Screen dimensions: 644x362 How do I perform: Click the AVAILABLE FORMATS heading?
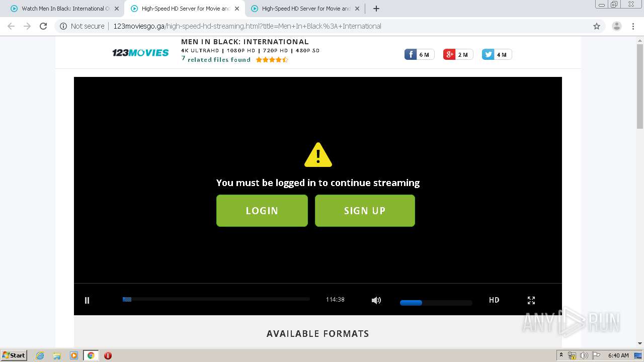(x=318, y=334)
